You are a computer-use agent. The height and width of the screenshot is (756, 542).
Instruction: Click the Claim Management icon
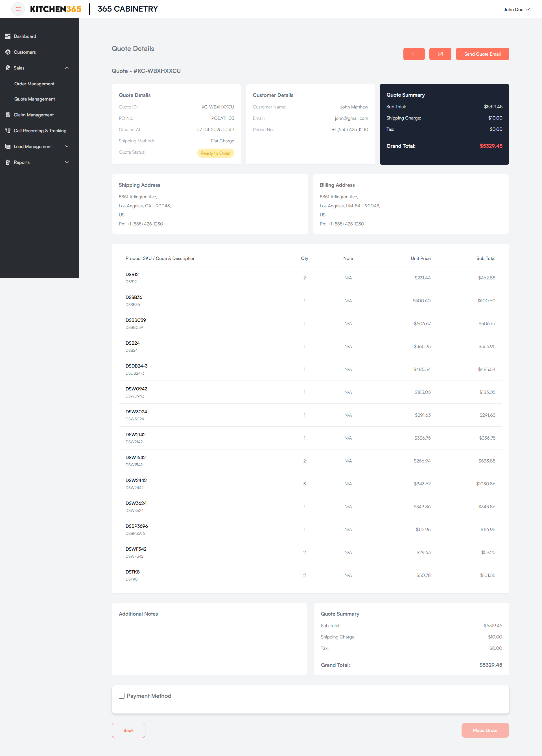click(x=8, y=115)
